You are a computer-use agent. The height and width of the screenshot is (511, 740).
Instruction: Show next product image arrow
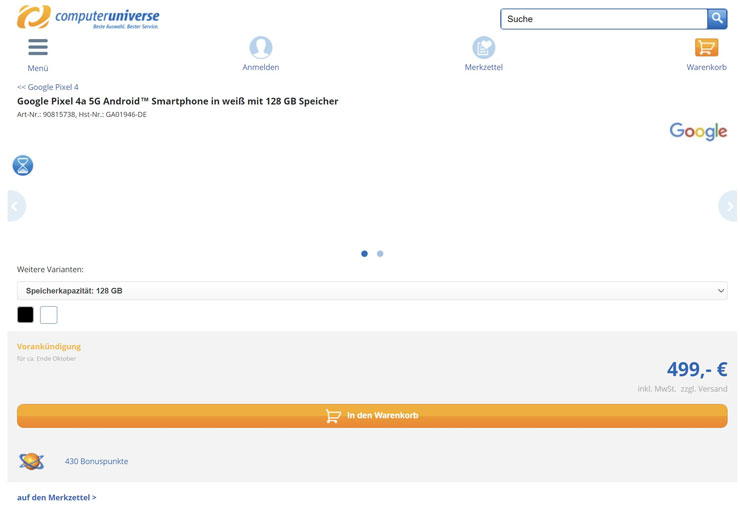pyautogui.click(x=729, y=206)
